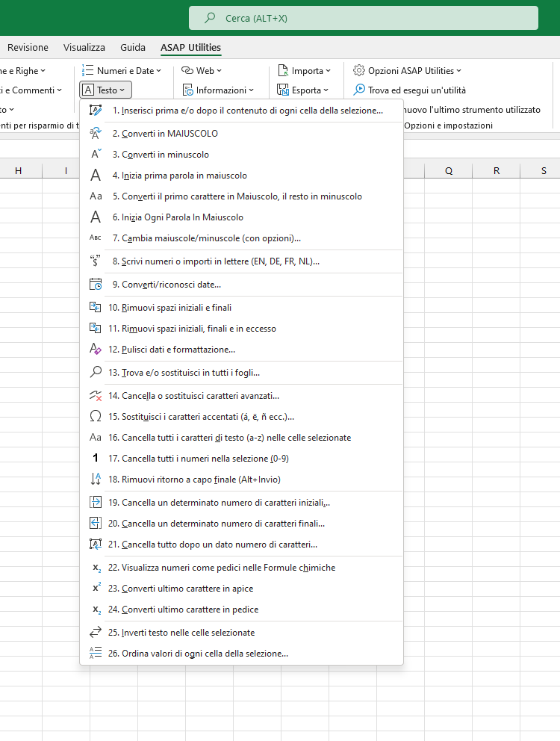Switch to the Visualizza ribbon tab
The height and width of the screenshot is (741, 560).
84,48
